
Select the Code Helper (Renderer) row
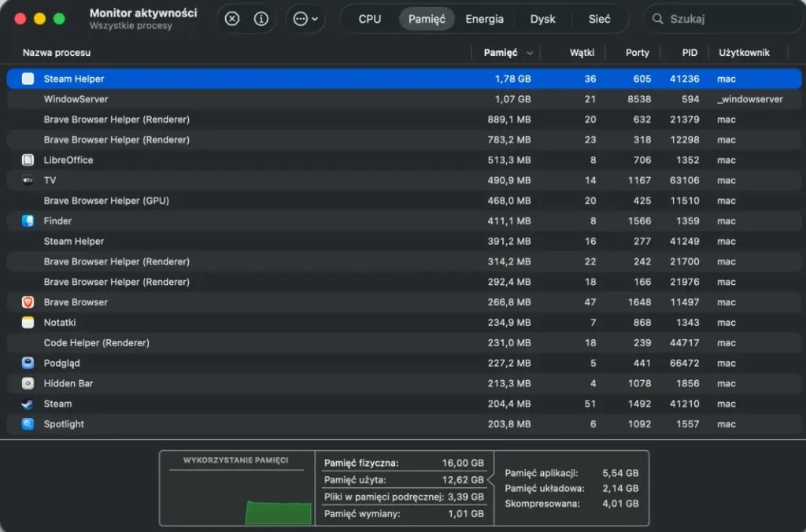(404, 343)
